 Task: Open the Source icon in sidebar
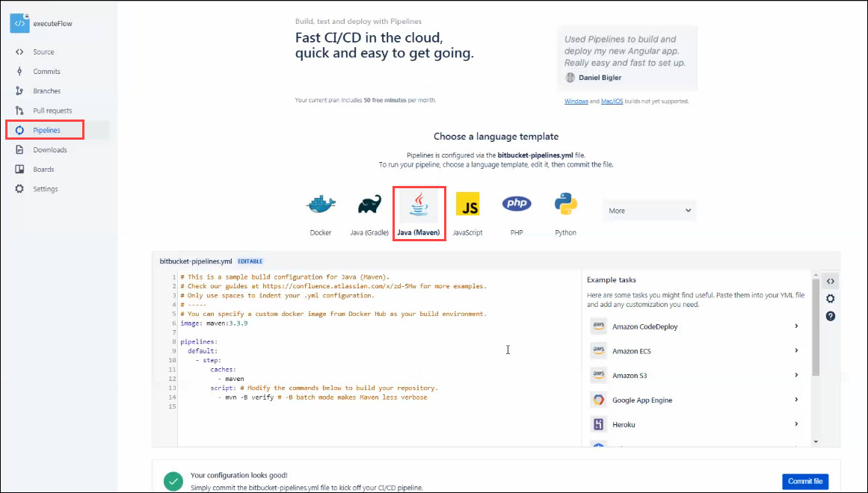pos(19,52)
